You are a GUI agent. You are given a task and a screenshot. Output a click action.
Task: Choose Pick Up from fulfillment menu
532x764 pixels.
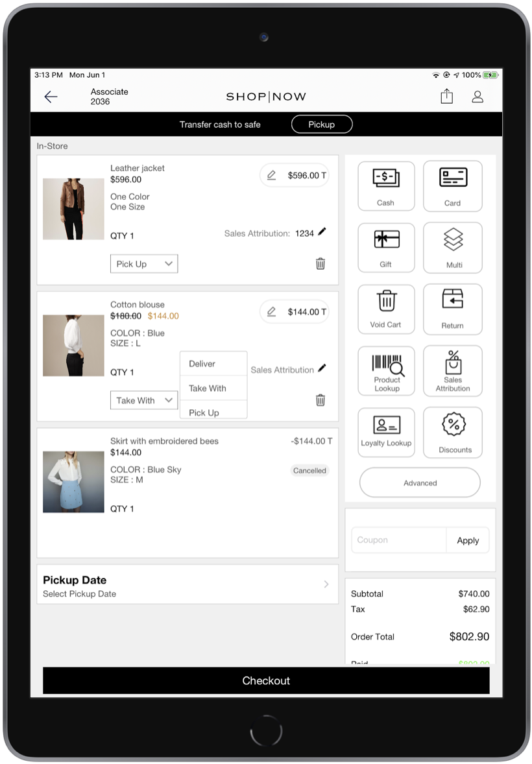click(x=213, y=411)
